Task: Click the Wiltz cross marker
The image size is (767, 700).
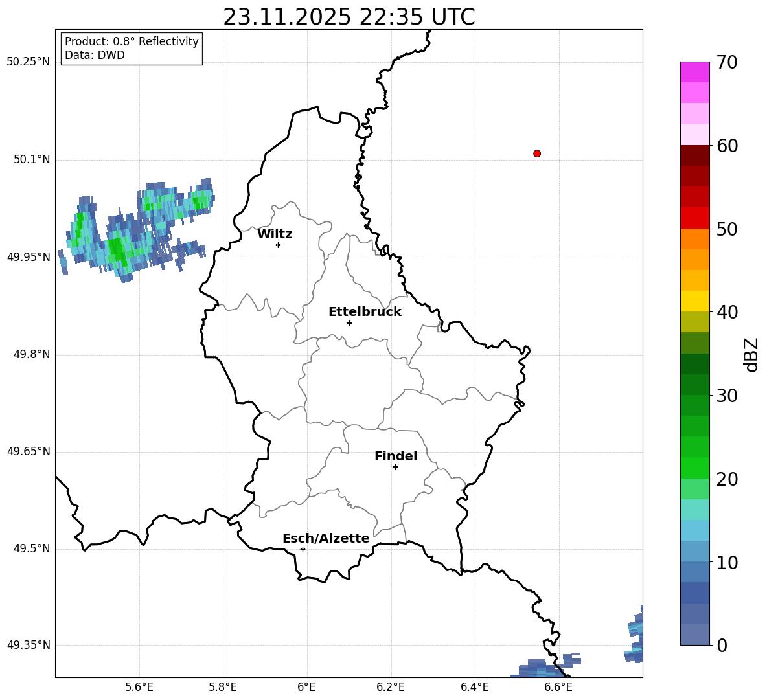Action: pos(279,245)
